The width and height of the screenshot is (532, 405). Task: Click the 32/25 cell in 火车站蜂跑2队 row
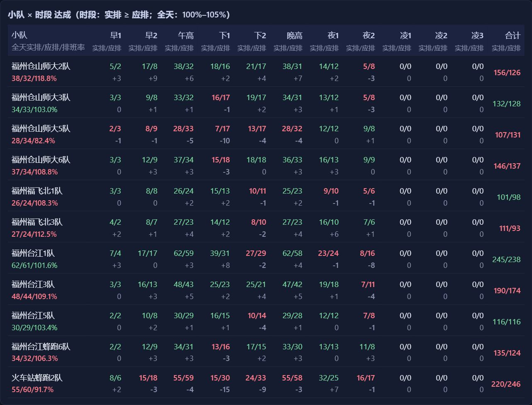point(329,378)
